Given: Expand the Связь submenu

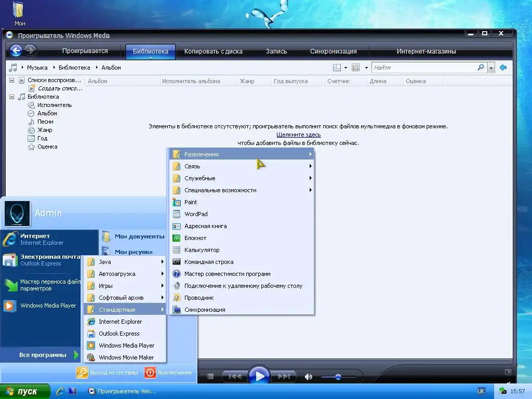Looking at the screenshot, I should pyautogui.click(x=242, y=166).
